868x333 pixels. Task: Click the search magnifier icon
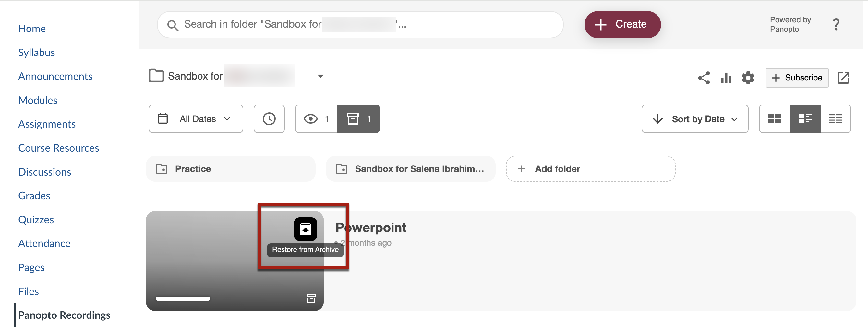point(173,25)
